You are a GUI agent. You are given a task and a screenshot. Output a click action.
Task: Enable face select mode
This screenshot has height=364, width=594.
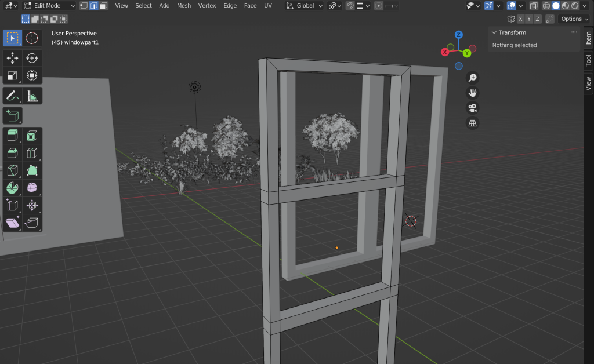103,6
